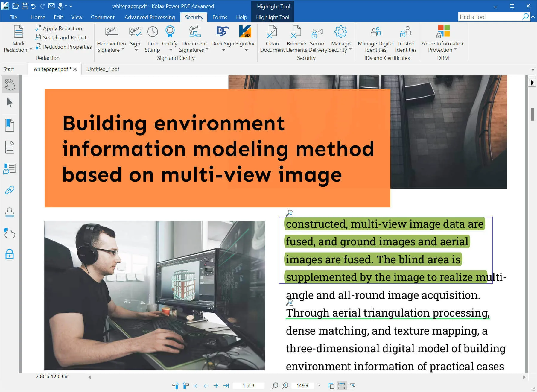Toggle the Comments panel icon in sidebar
Screen dimensions: 537x392
click(10, 169)
